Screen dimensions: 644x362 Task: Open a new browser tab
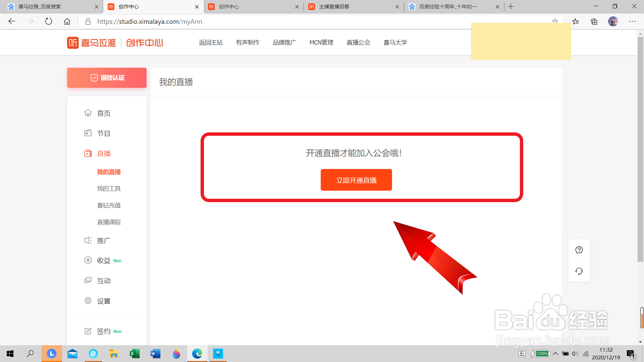511,7
